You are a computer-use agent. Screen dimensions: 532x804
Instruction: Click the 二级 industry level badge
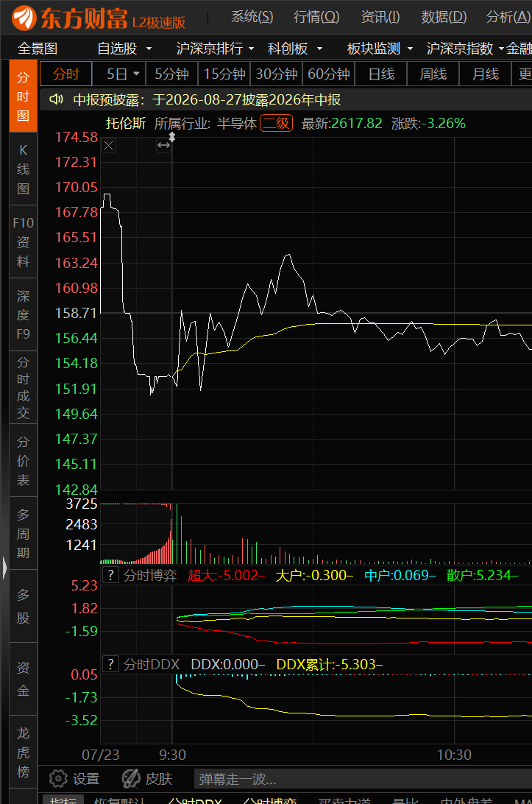point(276,124)
